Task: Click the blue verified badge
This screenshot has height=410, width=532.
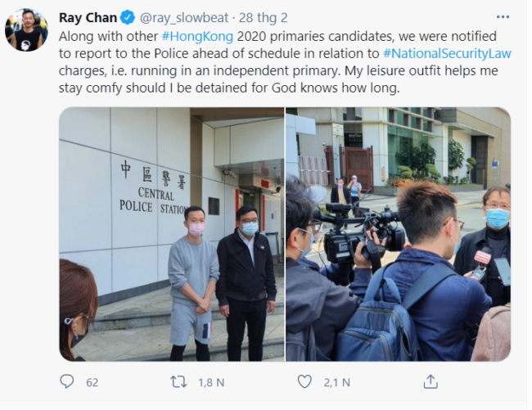Action: click(x=128, y=17)
